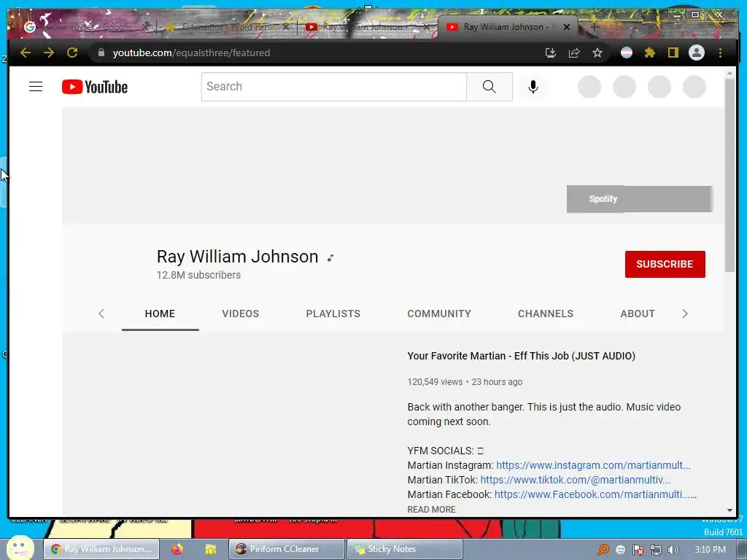
Task: Select the HOME channel tab
Action: click(160, 314)
